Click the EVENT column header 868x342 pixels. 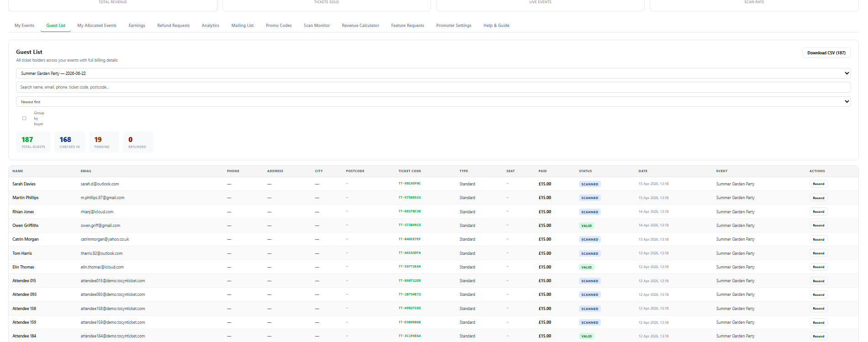coord(722,171)
